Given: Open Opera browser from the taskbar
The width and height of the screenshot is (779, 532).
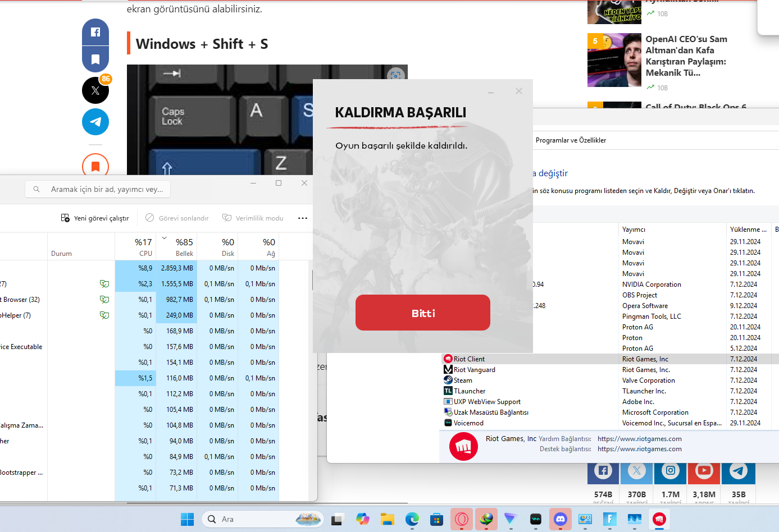Looking at the screenshot, I should (x=462, y=520).
